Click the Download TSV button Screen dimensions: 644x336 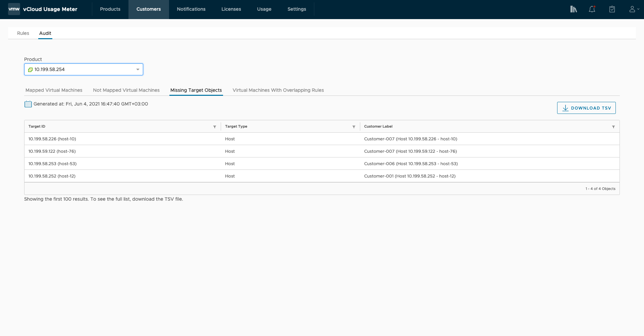(586, 108)
